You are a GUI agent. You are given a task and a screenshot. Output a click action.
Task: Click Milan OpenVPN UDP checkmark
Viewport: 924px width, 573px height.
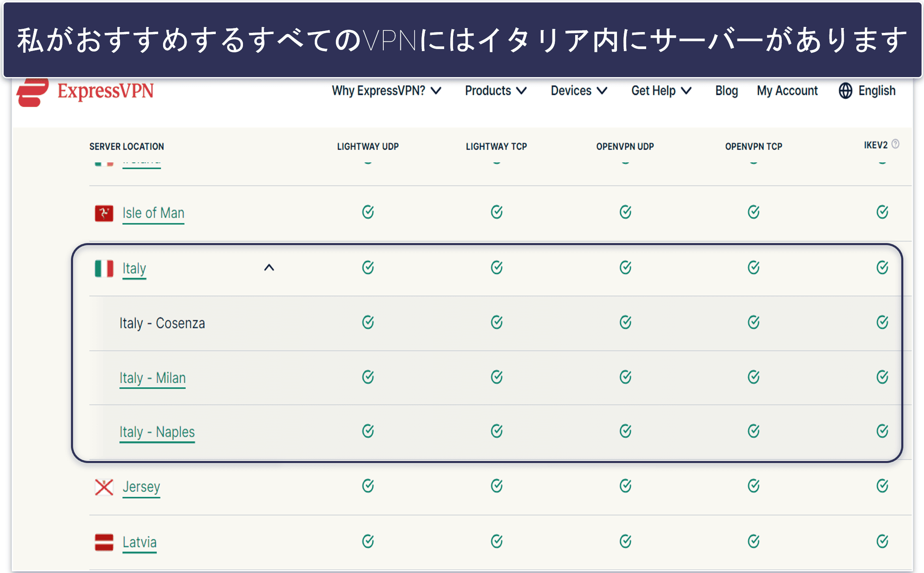coord(625,377)
